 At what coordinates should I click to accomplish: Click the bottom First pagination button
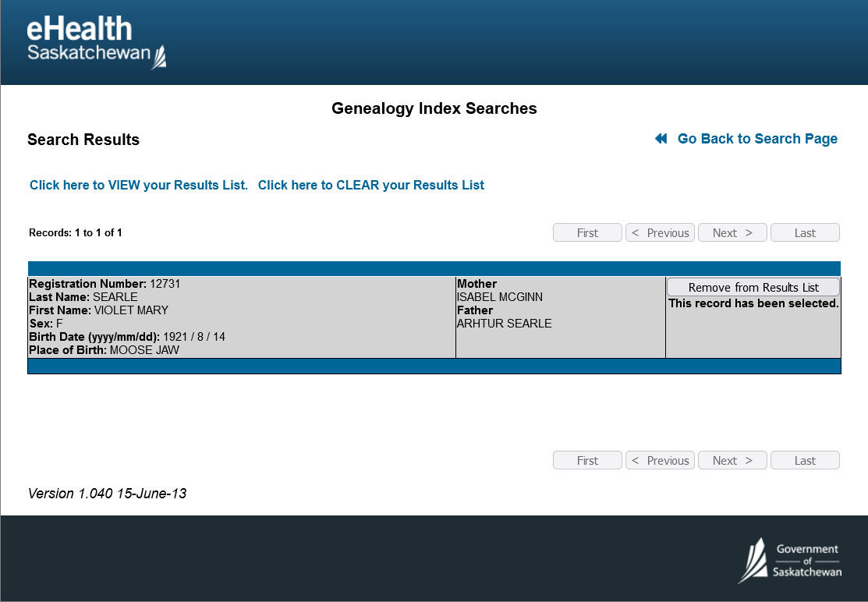pos(587,461)
